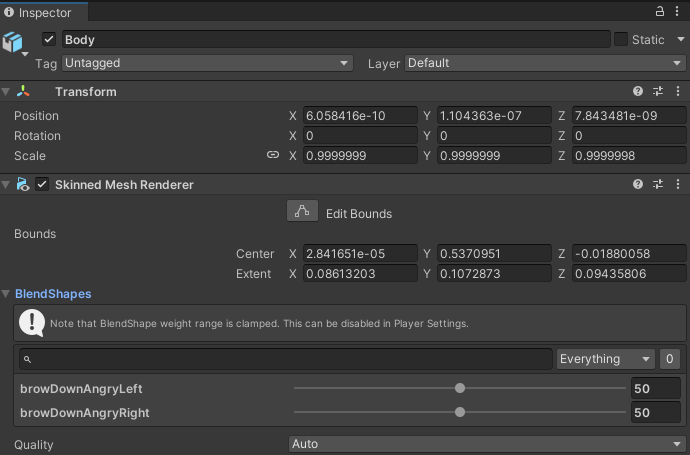Click the Bounds Center Y field
Image resolution: width=690 pixels, height=455 pixels.
[494, 253]
